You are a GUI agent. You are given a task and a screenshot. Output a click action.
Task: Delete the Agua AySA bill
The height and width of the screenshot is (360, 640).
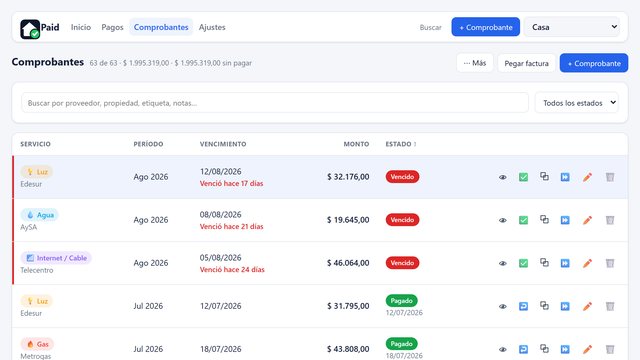[x=610, y=220]
